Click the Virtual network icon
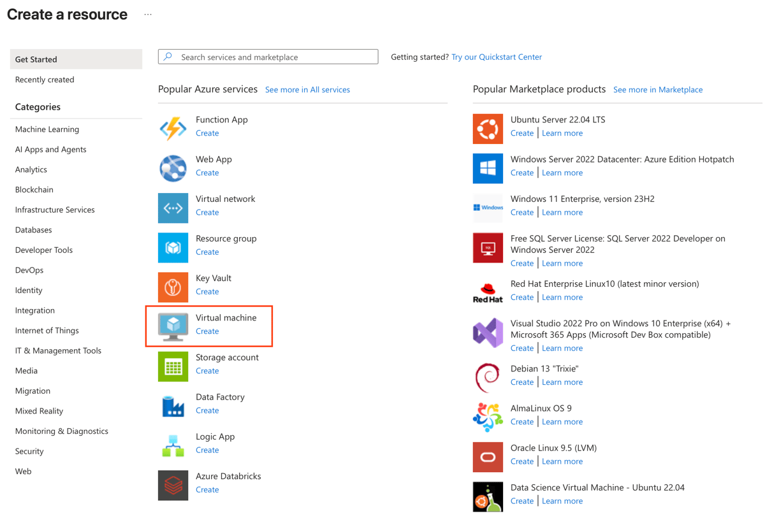 pos(173,208)
